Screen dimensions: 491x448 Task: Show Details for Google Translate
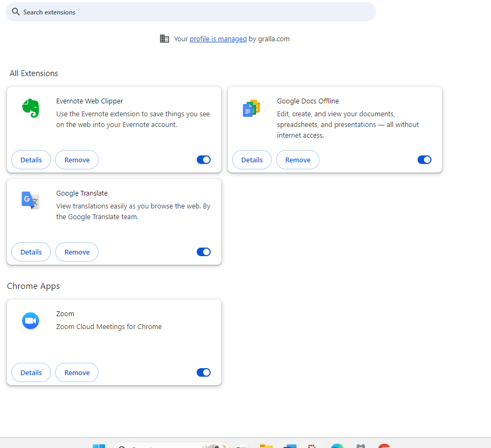tap(31, 252)
